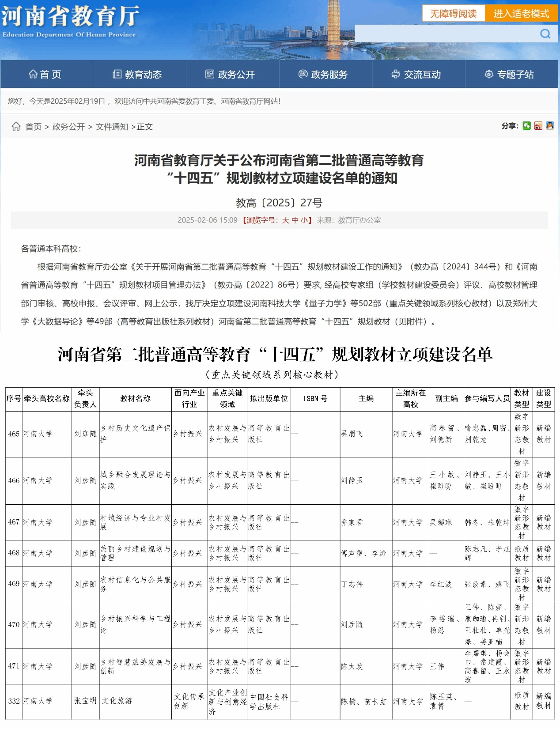This screenshot has width=560, height=729.
Task: Go to 文件通知 in the breadcrumb
Action: [x=112, y=127]
